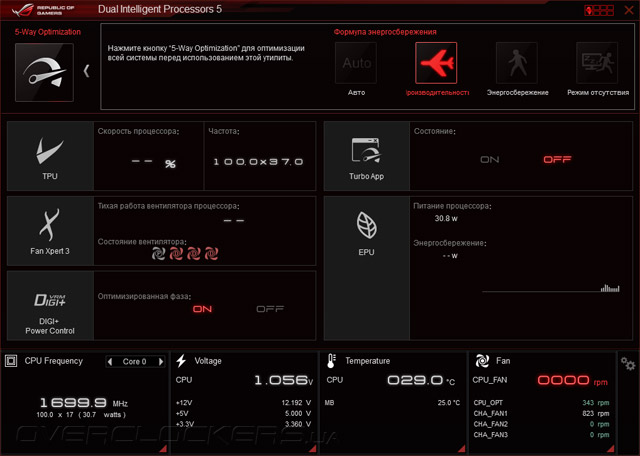
Task: Expand the CPU Frequency panel corner triangle
Action: click(x=163, y=449)
